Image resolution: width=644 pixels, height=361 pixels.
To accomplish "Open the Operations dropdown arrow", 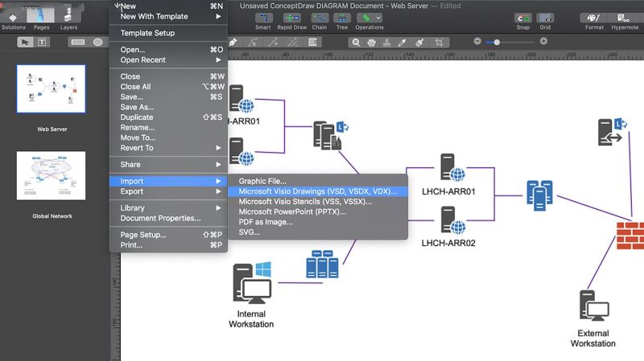I will pos(378,18).
